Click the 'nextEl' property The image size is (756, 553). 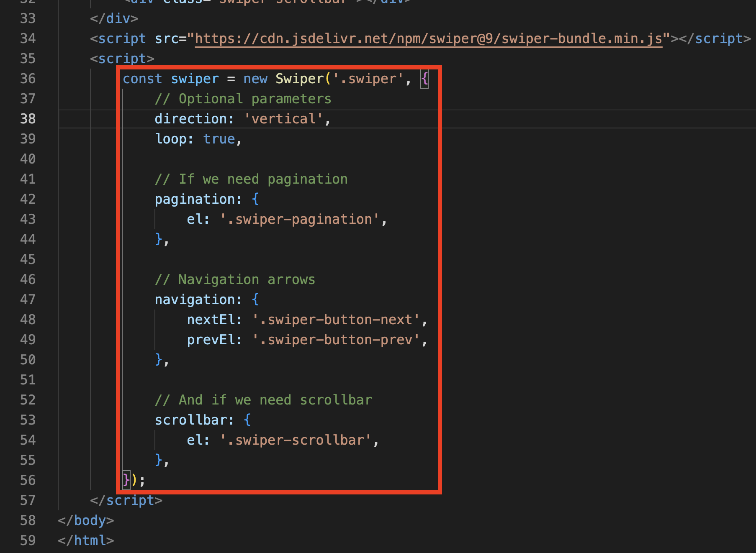click(211, 320)
